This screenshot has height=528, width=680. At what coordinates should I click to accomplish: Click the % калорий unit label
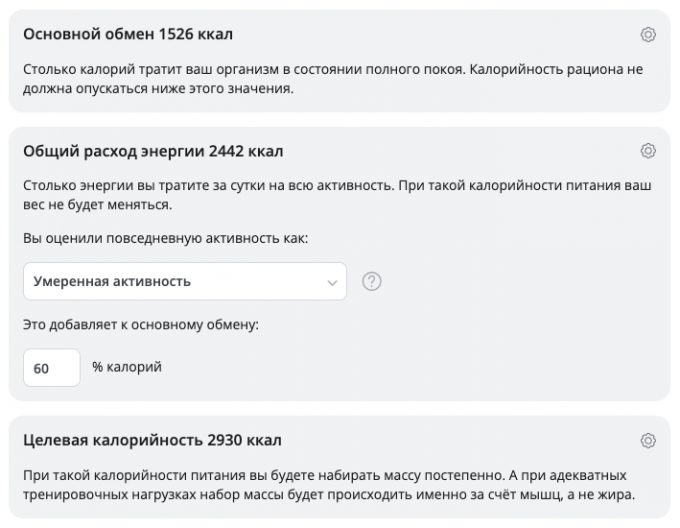coord(127,367)
